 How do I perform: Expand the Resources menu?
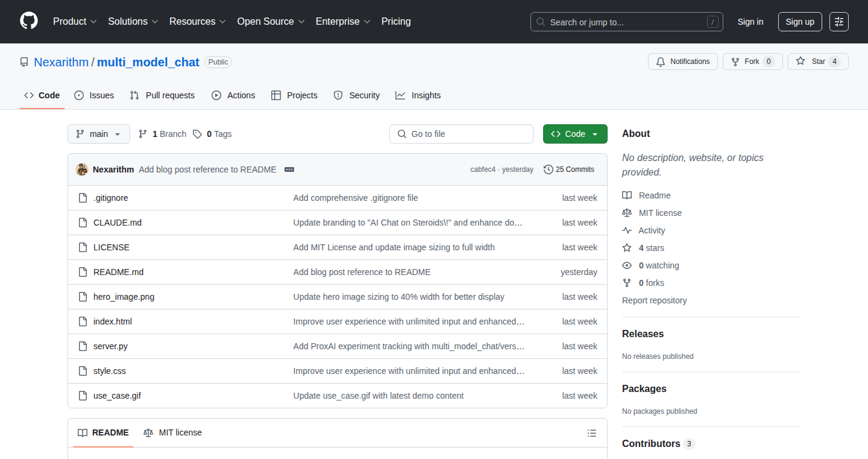tap(197, 22)
